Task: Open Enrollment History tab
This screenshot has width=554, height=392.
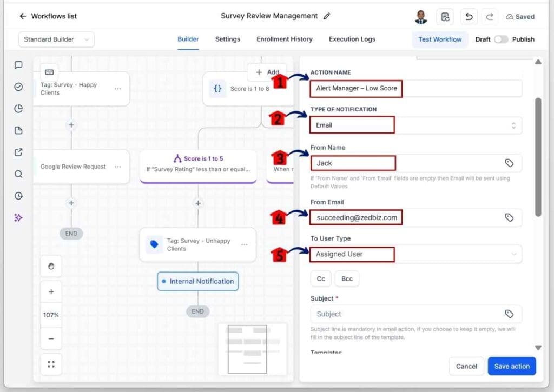Action: point(285,39)
